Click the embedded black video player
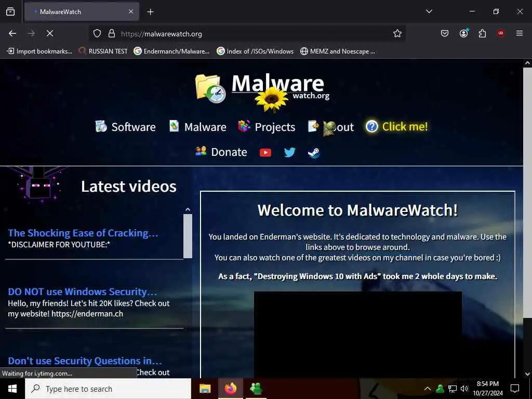The width and height of the screenshot is (532, 399). 358,334
